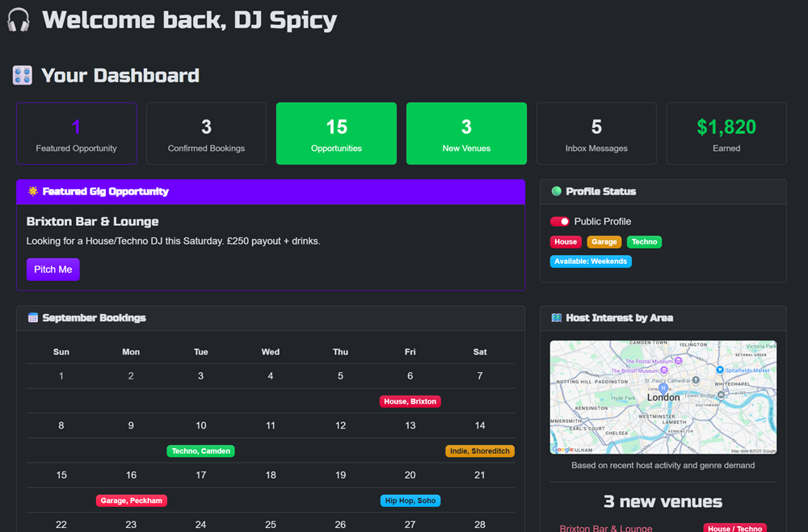This screenshot has height=532, width=808.
Task: Click the sun icon in Featured Gig header
Action: pyautogui.click(x=32, y=192)
